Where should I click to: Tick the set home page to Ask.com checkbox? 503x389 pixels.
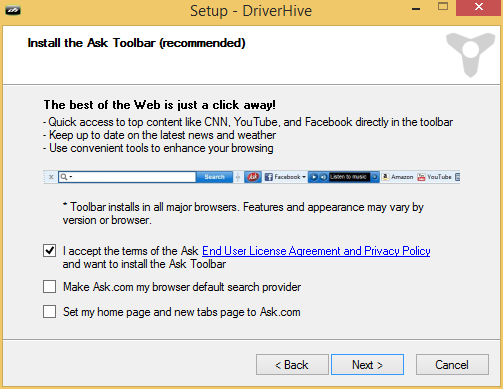click(49, 312)
